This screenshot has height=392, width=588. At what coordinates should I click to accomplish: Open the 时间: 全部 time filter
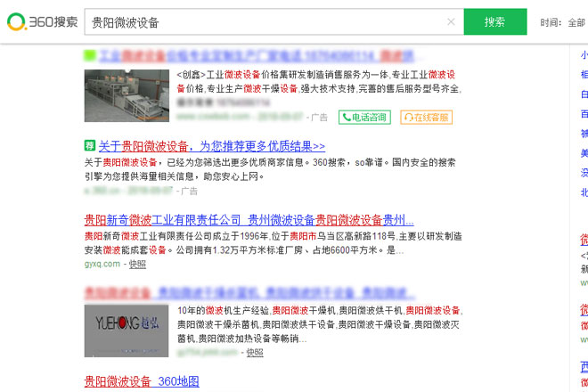pyautogui.click(x=562, y=22)
